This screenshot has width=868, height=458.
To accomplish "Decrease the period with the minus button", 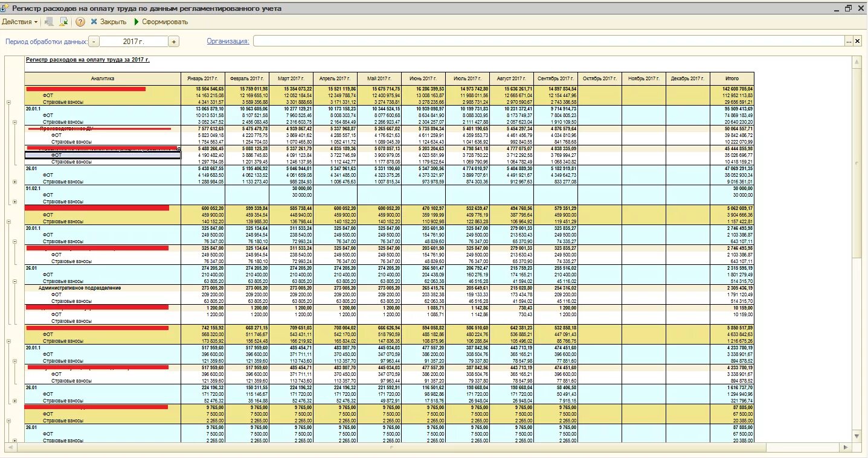I will click(x=94, y=42).
